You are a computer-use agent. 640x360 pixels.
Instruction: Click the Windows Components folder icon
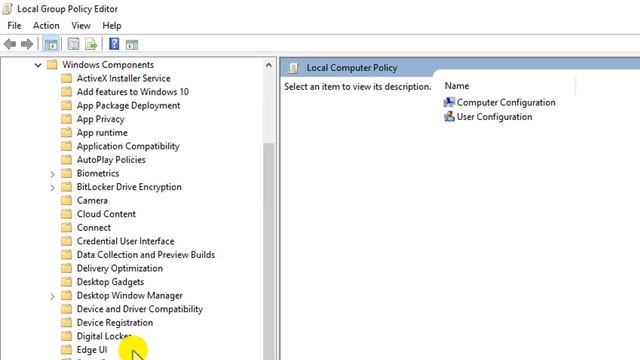pos(52,64)
